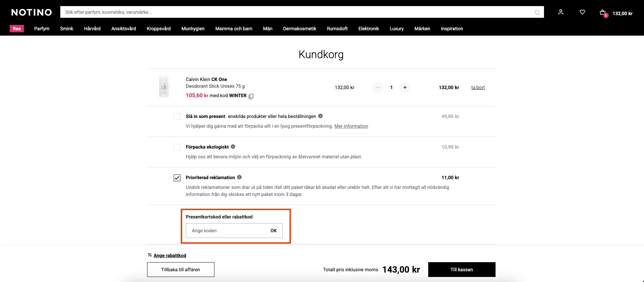Open the Munhygien menu
The width and height of the screenshot is (644, 282).
pyautogui.click(x=193, y=29)
